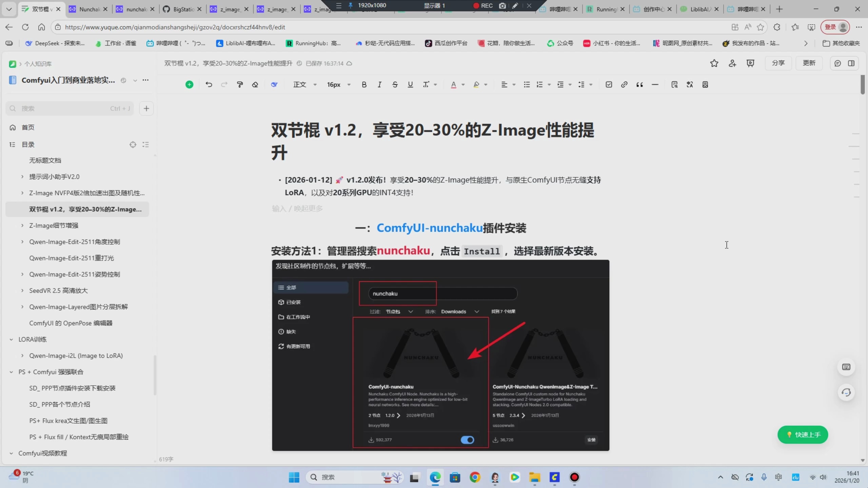Click the nunchaku screenshot image
This screenshot has height=488, width=868.
440,355
